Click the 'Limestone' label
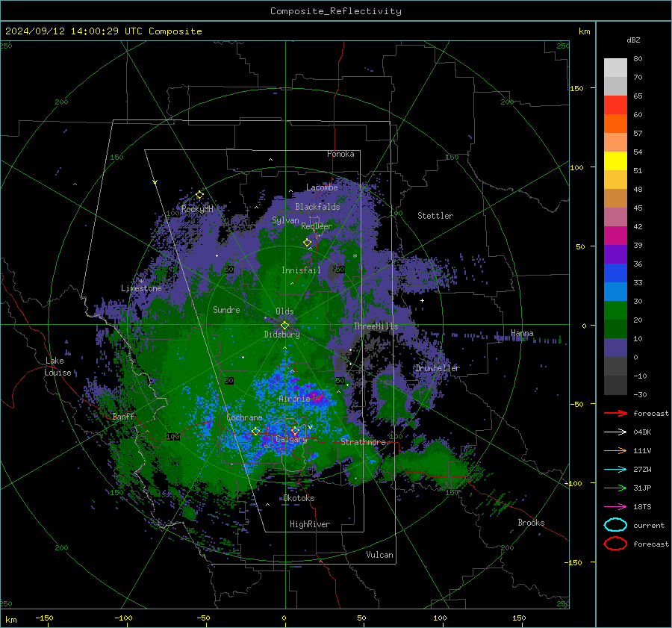Viewport: 672px width, 628px height. 141,288
